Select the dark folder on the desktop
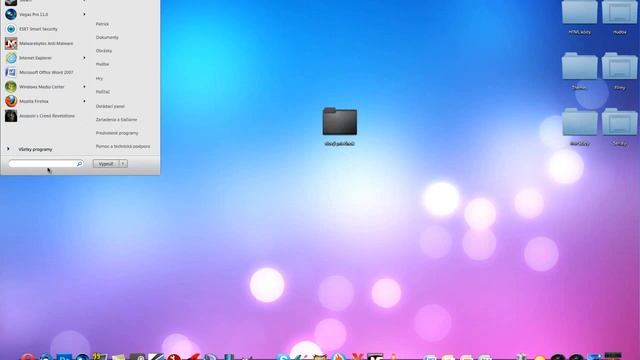 (x=340, y=121)
